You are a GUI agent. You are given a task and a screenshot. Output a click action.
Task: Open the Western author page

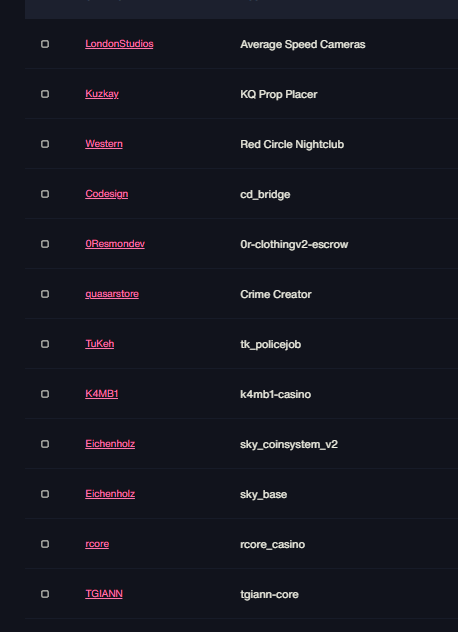104,143
